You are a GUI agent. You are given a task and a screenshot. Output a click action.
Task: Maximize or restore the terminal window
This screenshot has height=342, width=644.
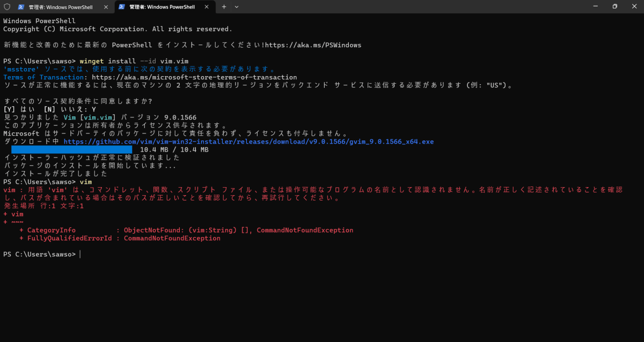pyautogui.click(x=615, y=6)
